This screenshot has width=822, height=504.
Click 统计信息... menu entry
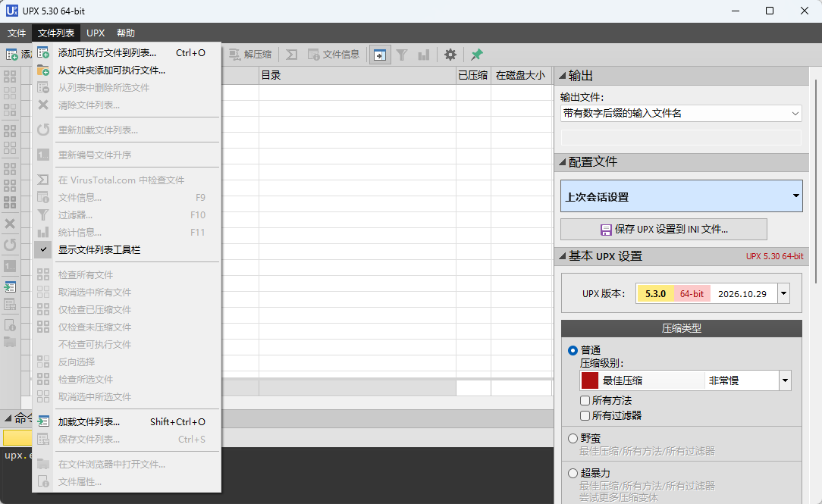tap(127, 233)
